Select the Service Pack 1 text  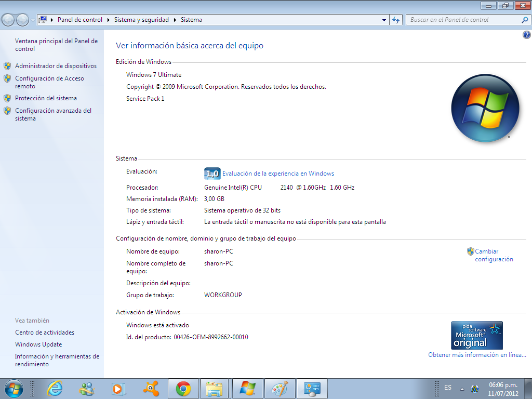(145, 99)
